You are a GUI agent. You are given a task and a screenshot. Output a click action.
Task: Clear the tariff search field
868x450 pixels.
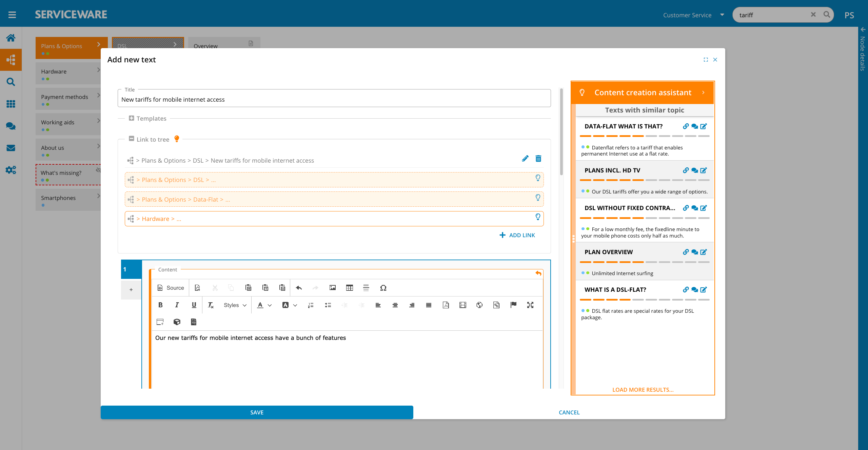(813, 14)
